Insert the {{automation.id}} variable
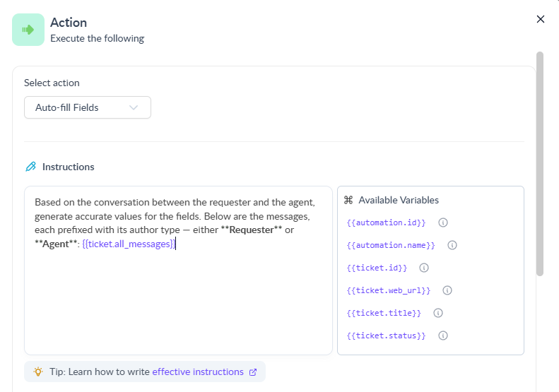559x392 pixels. click(x=386, y=222)
